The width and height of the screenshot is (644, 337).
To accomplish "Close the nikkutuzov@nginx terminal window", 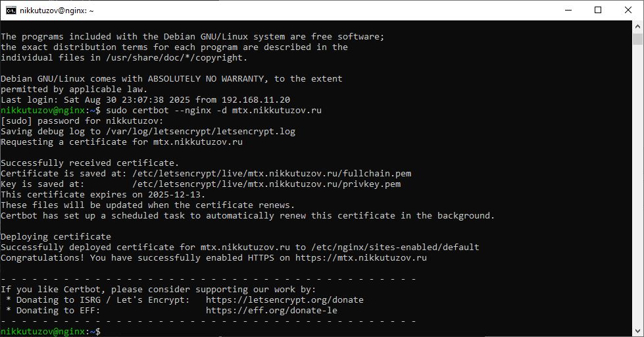I will tap(628, 11).
